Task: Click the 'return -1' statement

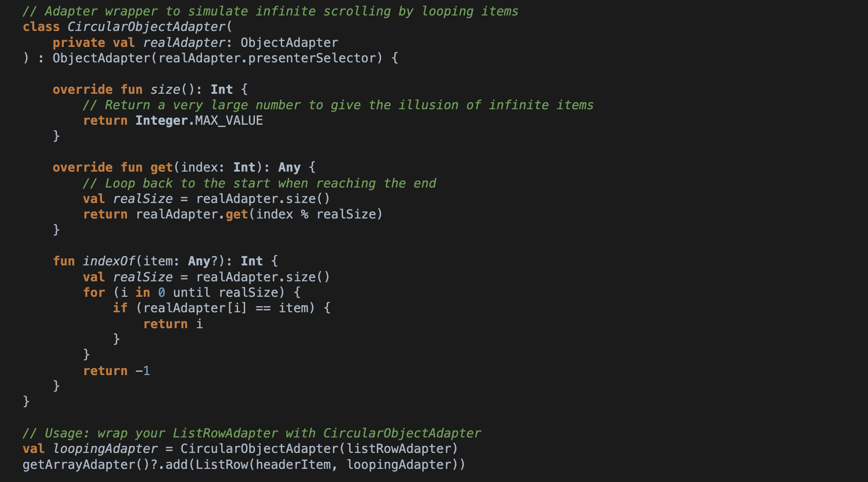Action: (116, 371)
